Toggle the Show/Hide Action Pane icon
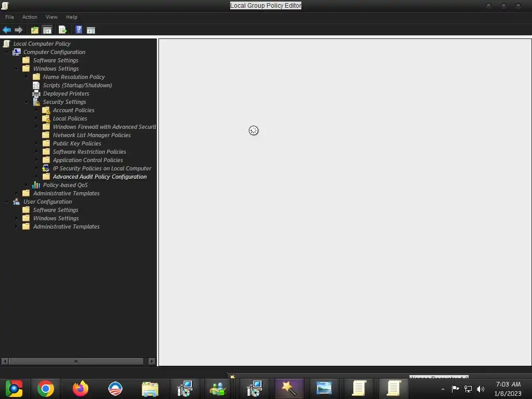This screenshot has width=532, height=399. pos(91,30)
